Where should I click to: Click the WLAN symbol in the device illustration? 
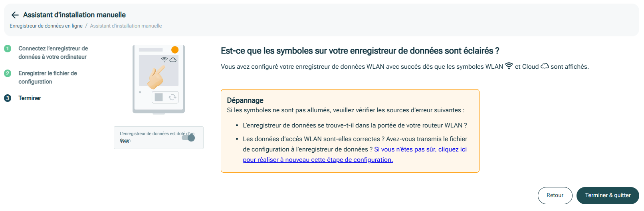point(164,60)
